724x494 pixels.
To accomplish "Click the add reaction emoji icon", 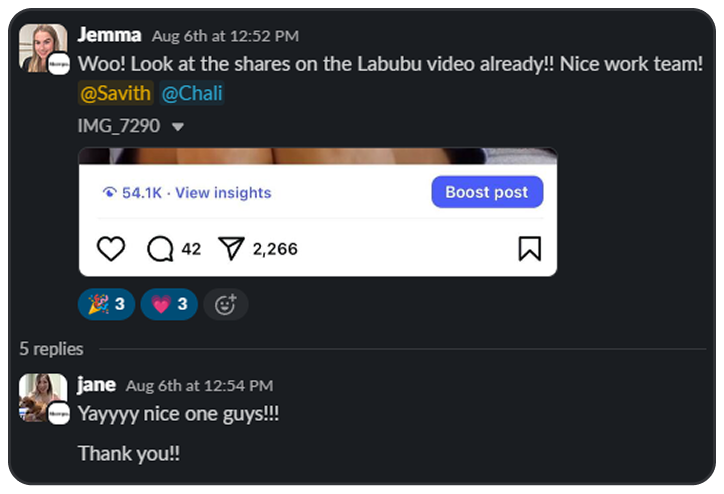I will tap(225, 305).
